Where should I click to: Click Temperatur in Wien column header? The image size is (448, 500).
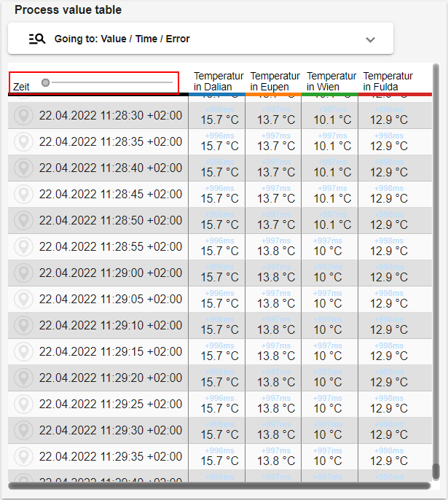coord(331,81)
